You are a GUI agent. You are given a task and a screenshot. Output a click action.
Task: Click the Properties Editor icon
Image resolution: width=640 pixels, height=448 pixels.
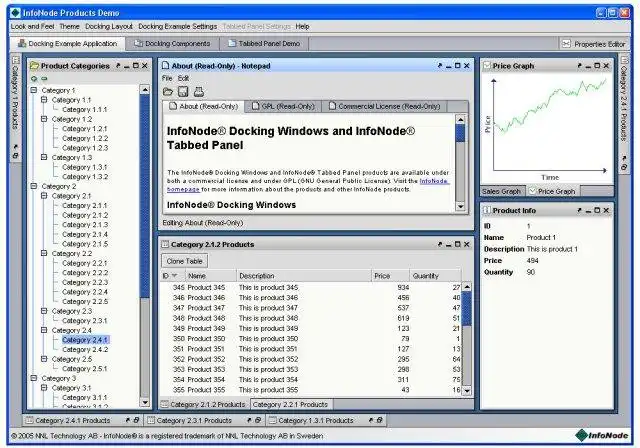click(566, 44)
